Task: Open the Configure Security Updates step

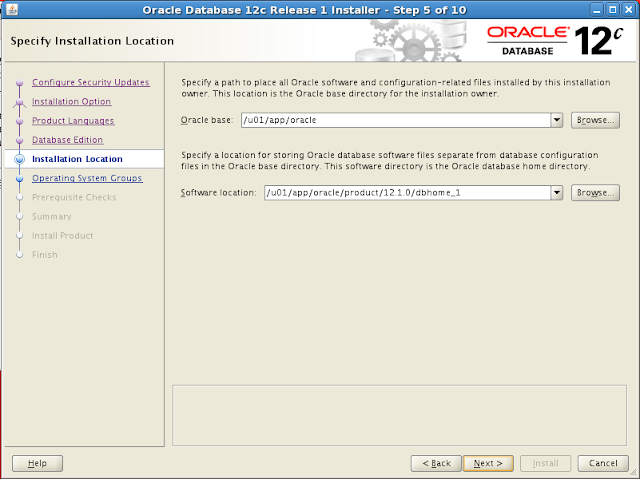Action: (91, 82)
